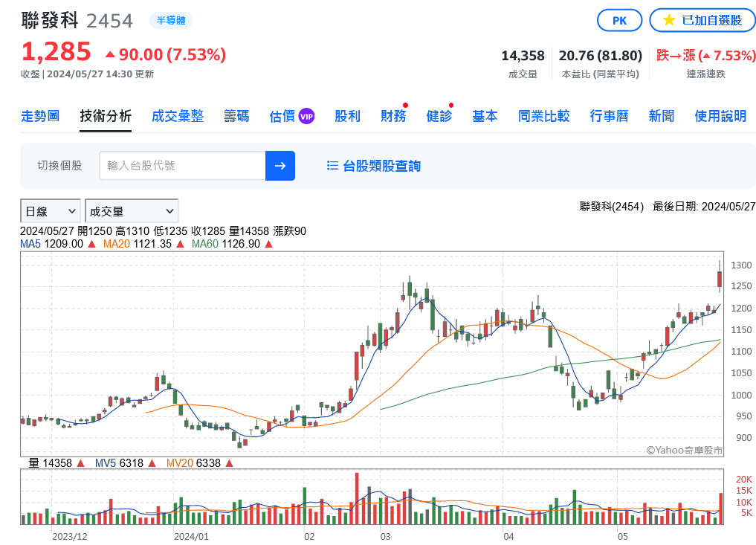Image resolution: width=756 pixels, height=545 pixels.
Task: Go to the 行事曆 tab
Action: pyautogui.click(x=609, y=116)
